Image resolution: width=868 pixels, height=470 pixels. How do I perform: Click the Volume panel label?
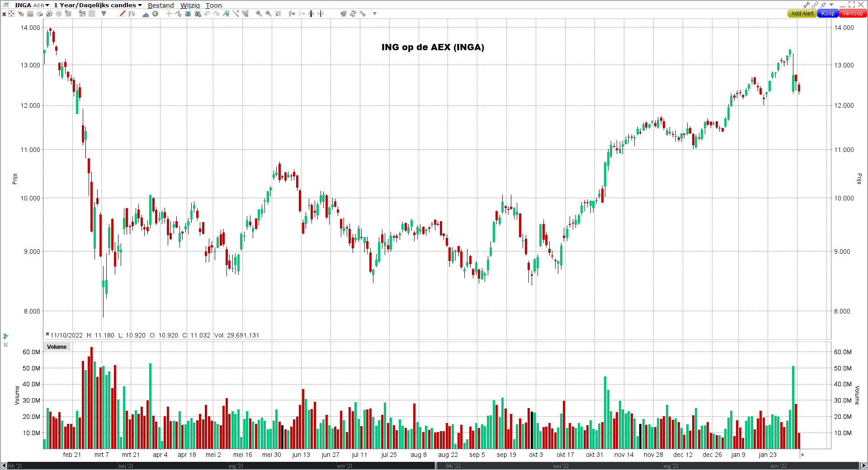coord(57,347)
